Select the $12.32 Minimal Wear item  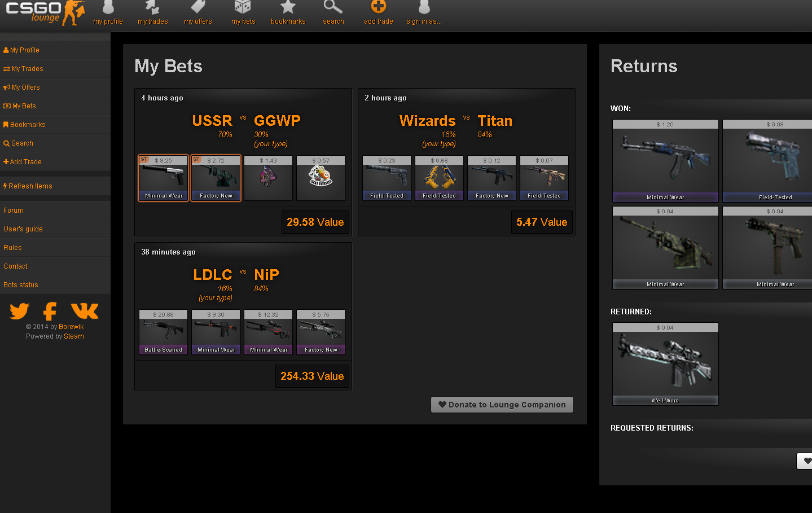(269, 332)
